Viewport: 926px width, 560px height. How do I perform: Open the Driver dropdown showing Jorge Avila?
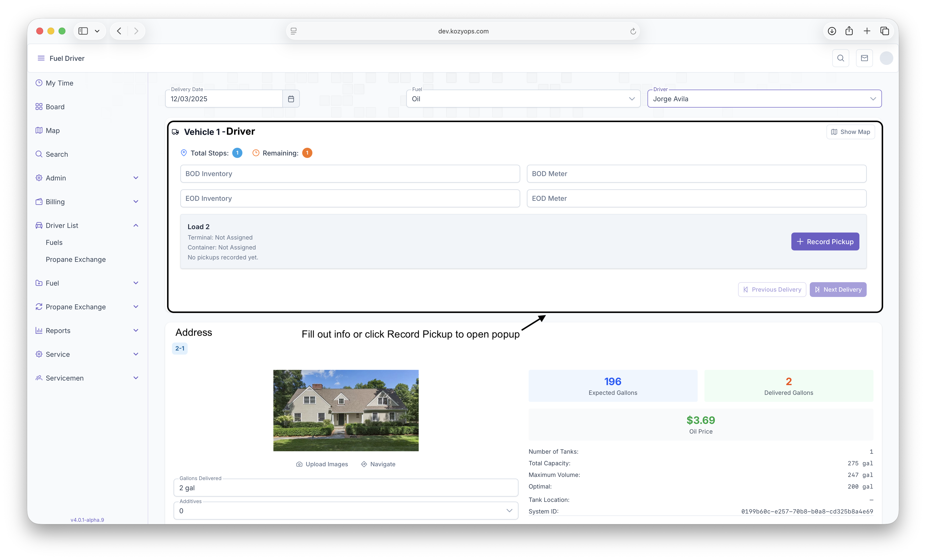[x=764, y=99]
